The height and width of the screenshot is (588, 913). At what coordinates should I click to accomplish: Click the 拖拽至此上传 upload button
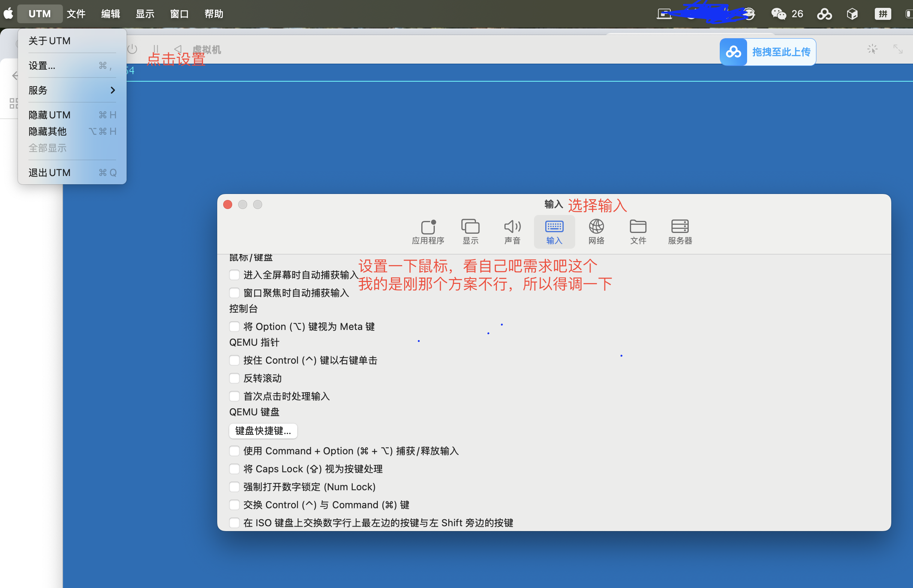point(768,52)
